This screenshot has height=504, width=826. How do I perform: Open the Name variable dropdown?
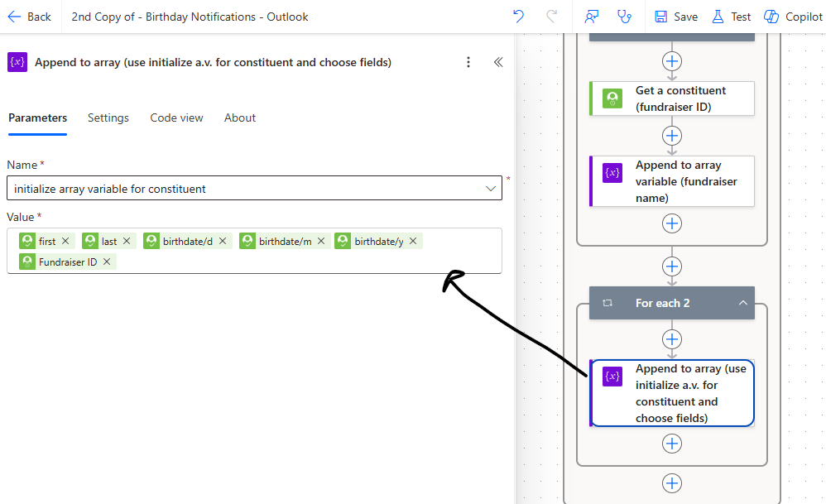click(x=254, y=189)
